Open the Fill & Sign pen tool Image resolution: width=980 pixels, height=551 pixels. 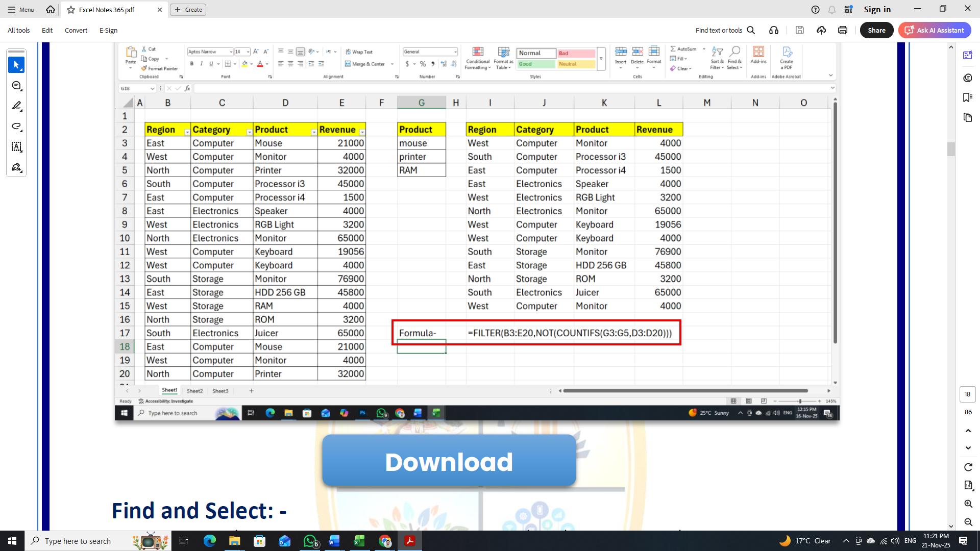click(x=17, y=167)
